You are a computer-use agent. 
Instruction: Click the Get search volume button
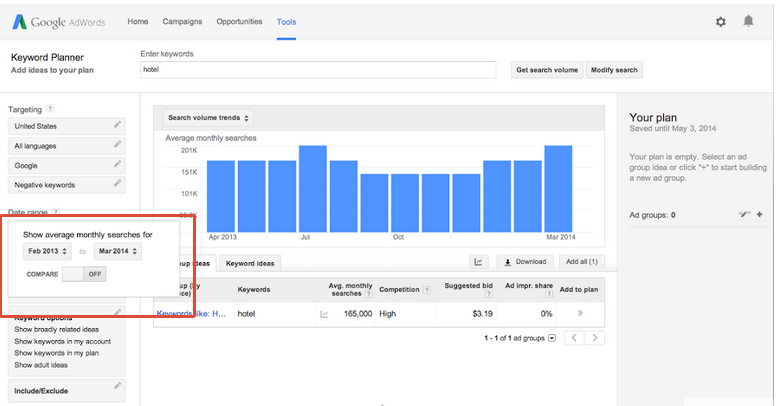tap(547, 70)
